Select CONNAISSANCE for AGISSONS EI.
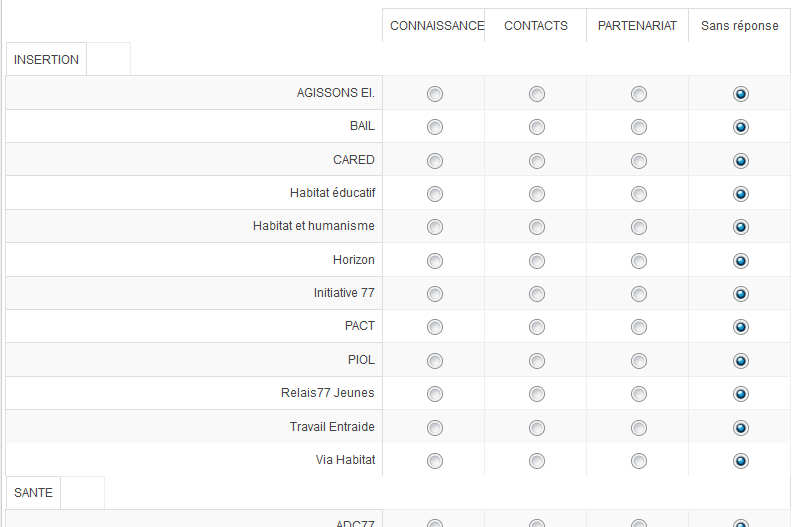Viewport: 799px width, 527px height. click(x=435, y=94)
